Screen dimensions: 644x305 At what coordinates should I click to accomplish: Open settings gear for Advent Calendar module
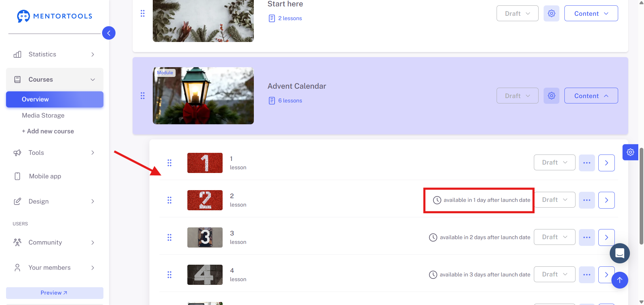(551, 96)
